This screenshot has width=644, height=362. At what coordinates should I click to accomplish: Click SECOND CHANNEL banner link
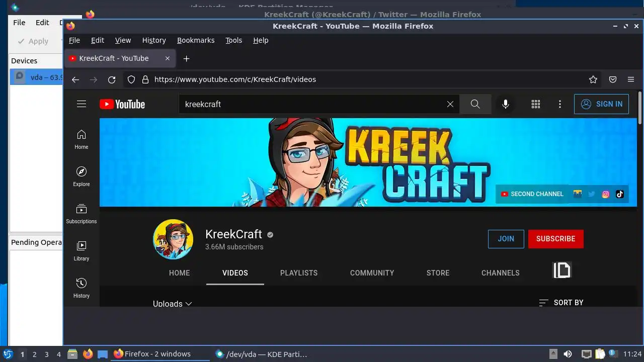tap(532, 194)
